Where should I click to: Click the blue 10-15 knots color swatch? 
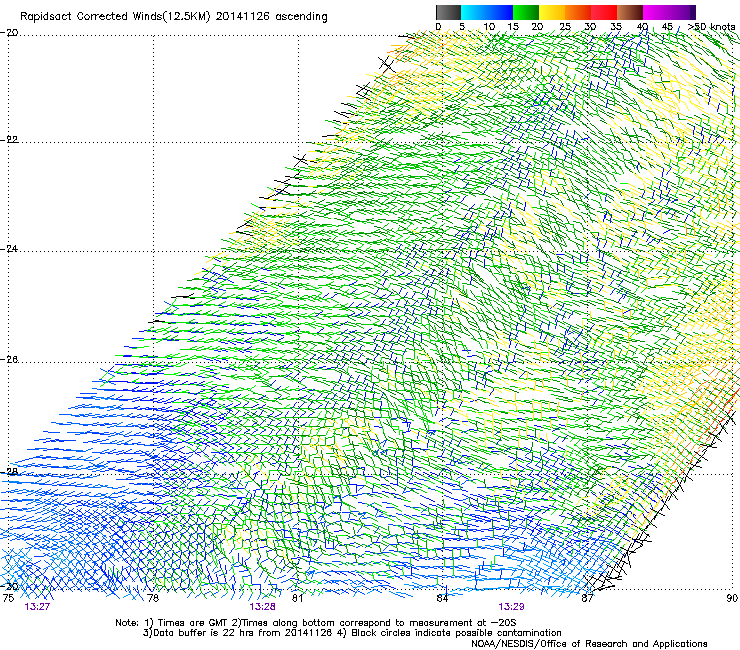[500, 12]
